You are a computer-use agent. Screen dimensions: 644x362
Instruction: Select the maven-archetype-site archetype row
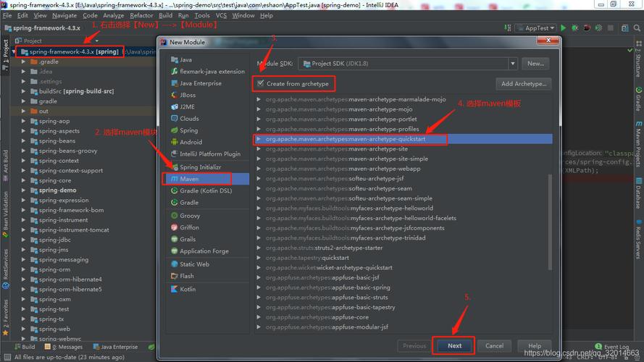click(403, 149)
